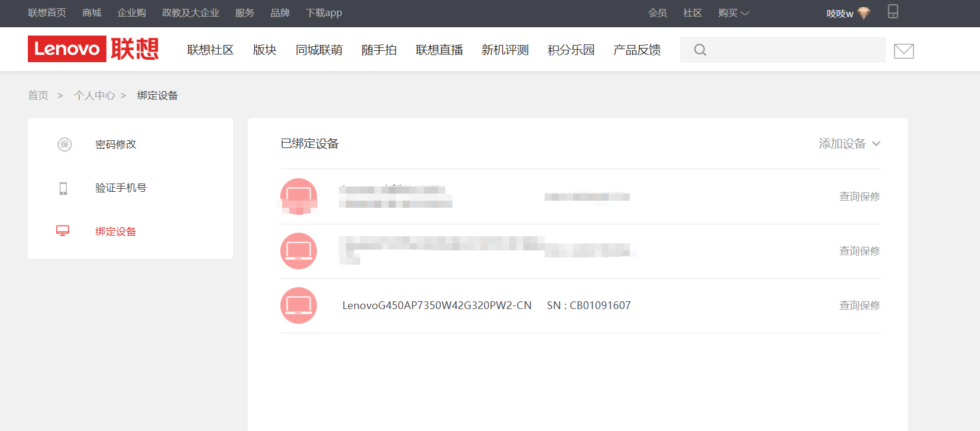
Task: Click the first bound device laptop icon
Action: 299,197
